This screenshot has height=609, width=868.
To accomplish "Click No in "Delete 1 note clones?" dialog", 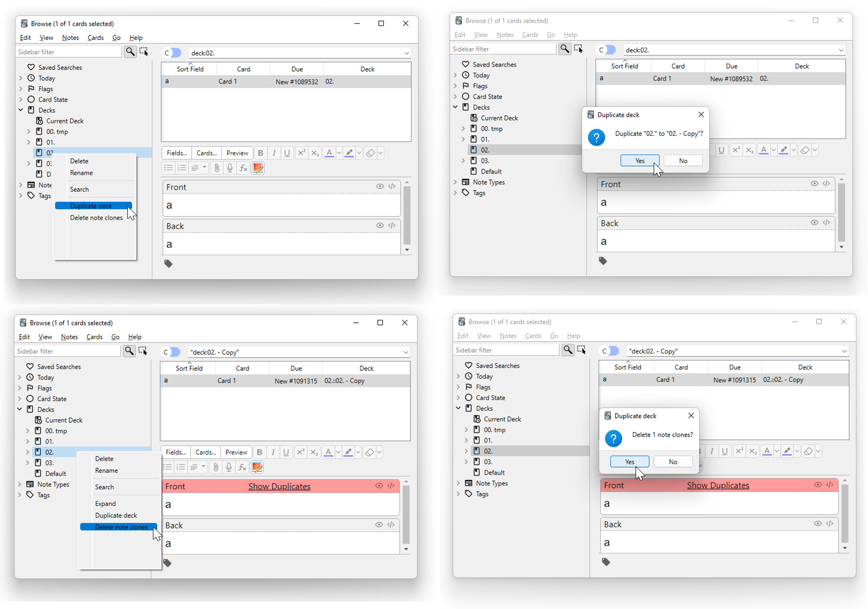I will click(673, 462).
